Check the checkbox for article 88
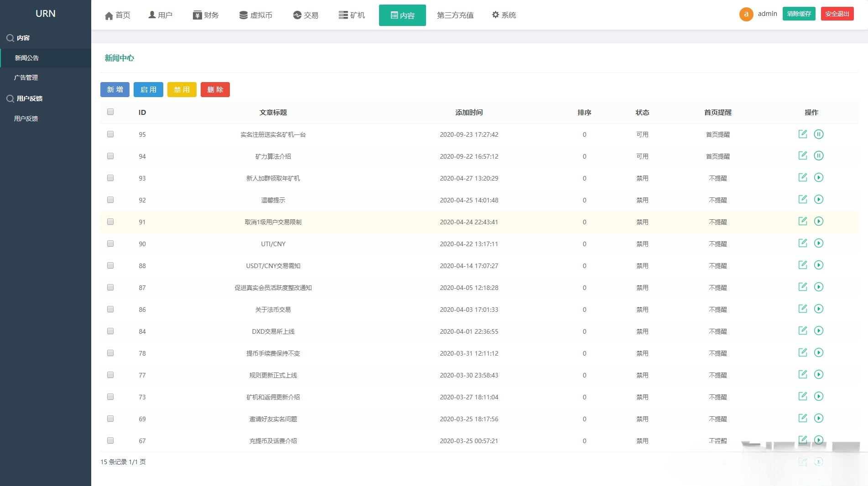Image resolution: width=868 pixels, height=486 pixels. coord(110,265)
